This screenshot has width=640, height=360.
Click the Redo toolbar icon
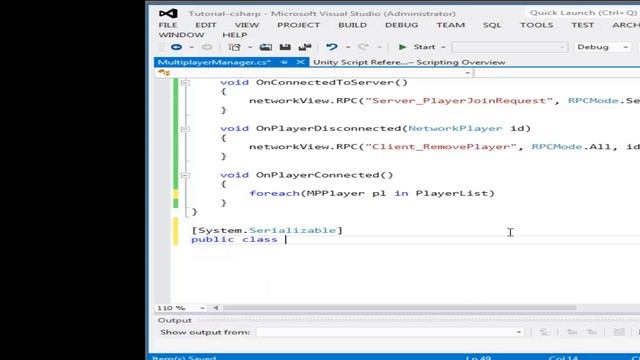pyautogui.click(x=363, y=47)
